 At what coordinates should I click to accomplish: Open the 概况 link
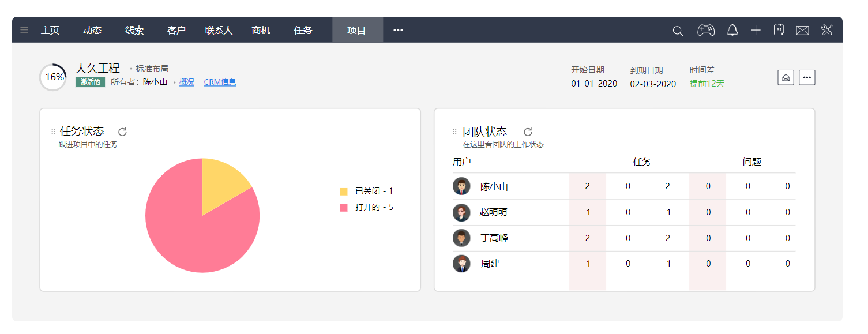coord(187,82)
